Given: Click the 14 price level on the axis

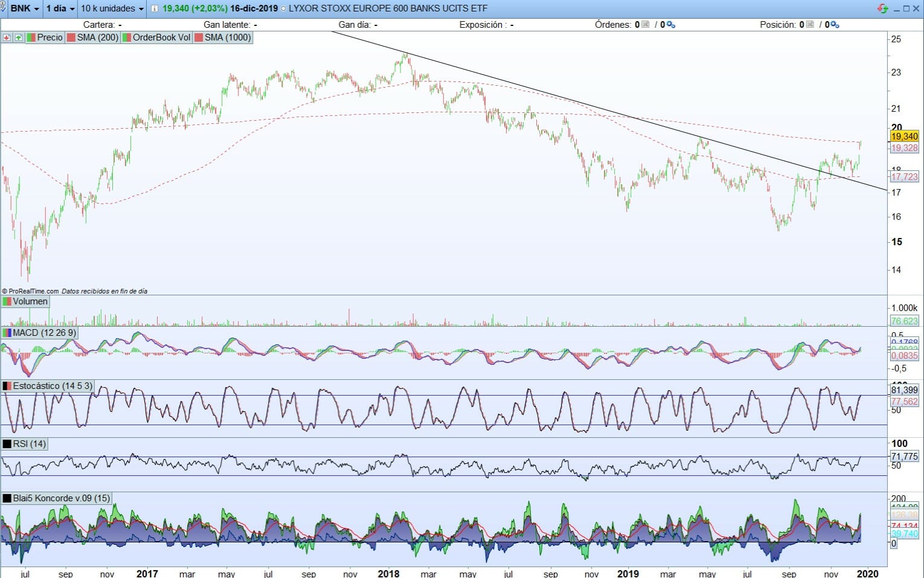Looking at the screenshot, I should tap(896, 270).
